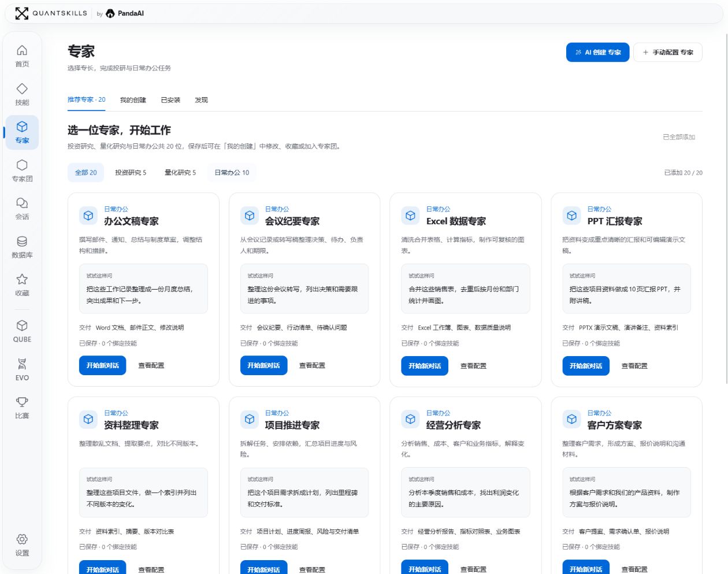The height and width of the screenshot is (574, 728).
Task: Try the PPT 汇报专家 sample prompt box
Action: point(626,288)
